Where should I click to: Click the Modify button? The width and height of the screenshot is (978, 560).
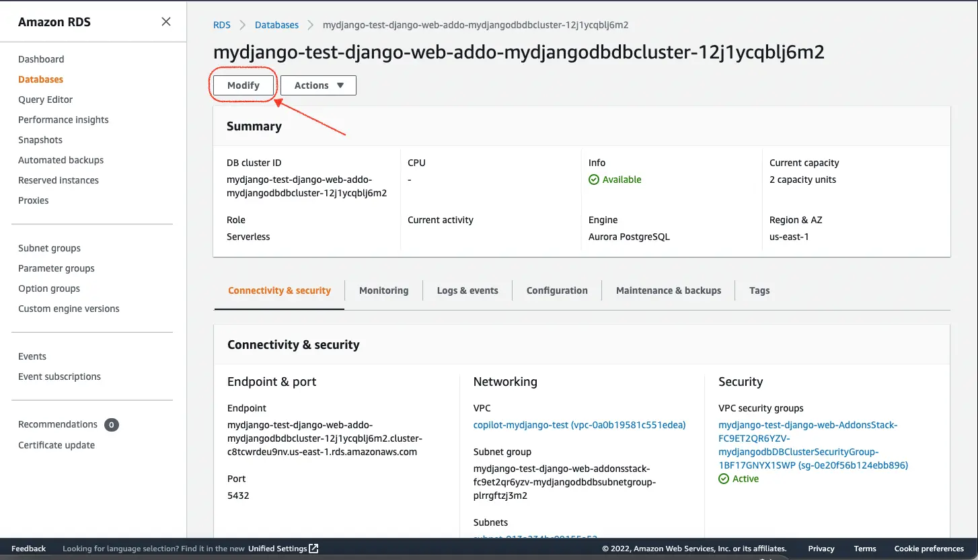tap(243, 85)
